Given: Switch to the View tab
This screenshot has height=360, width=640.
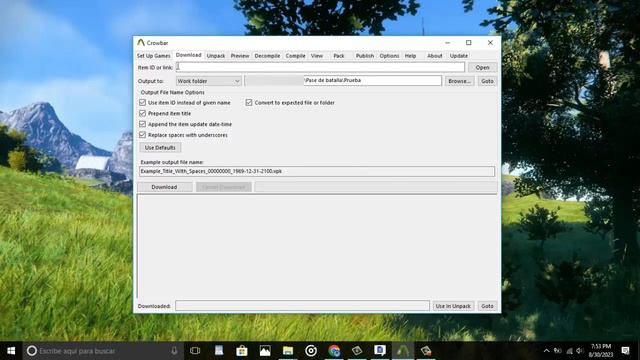Looking at the screenshot, I should point(317,56).
